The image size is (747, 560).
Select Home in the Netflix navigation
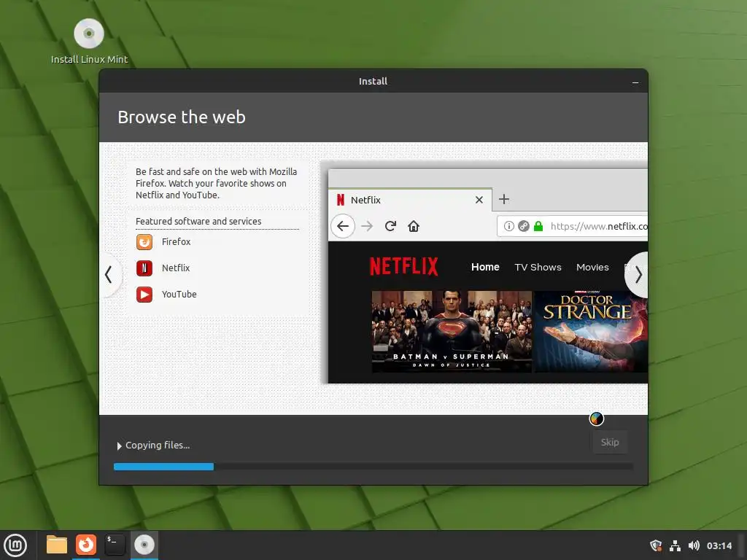(485, 267)
